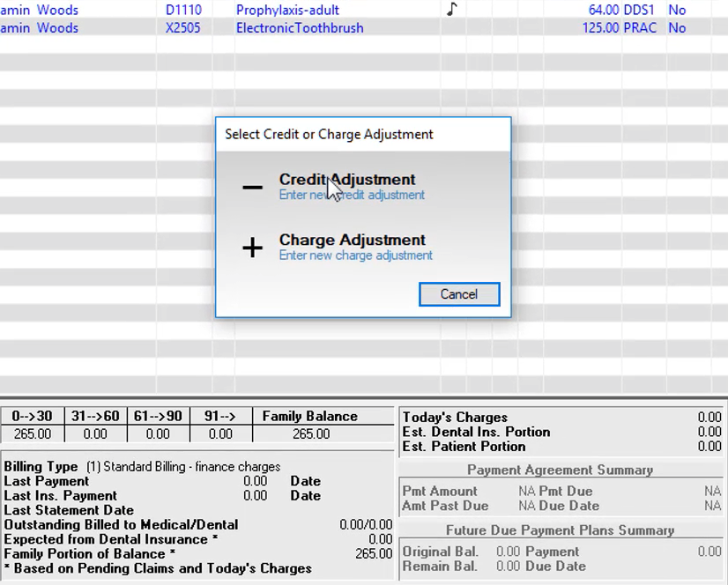
Task: Click the minus icon for Credit Adjustment
Action: coord(252,187)
